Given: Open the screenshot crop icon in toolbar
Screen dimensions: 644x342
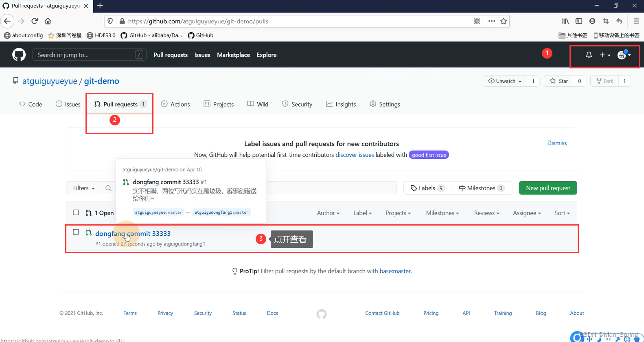Looking at the screenshot, I should [606, 21].
